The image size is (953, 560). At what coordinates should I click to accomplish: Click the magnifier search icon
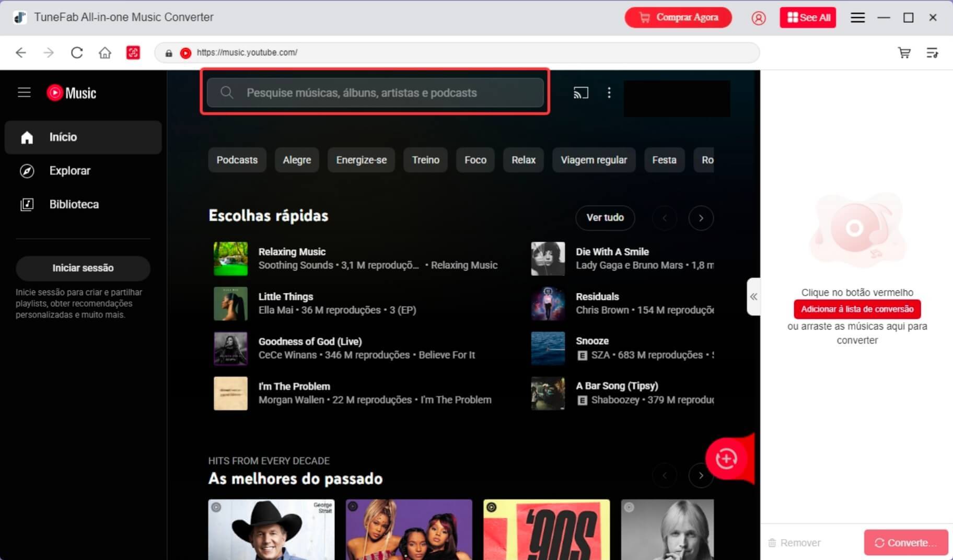tap(226, 92)
